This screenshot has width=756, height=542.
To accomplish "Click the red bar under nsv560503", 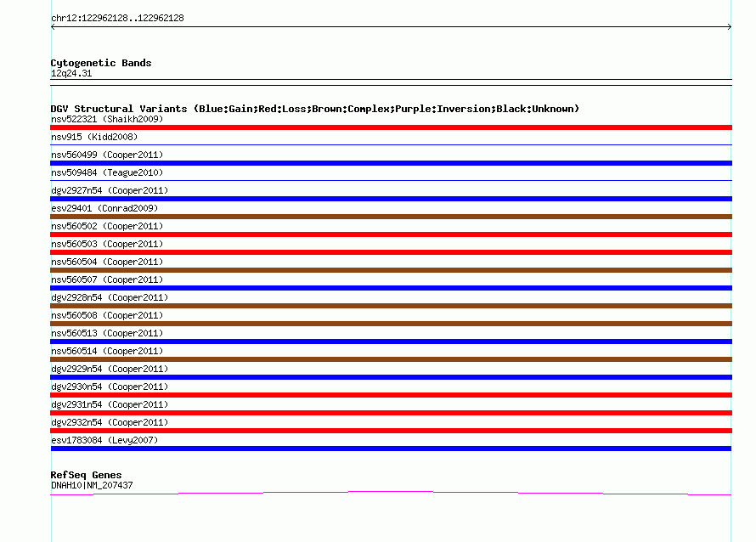I will pos(391,252).
